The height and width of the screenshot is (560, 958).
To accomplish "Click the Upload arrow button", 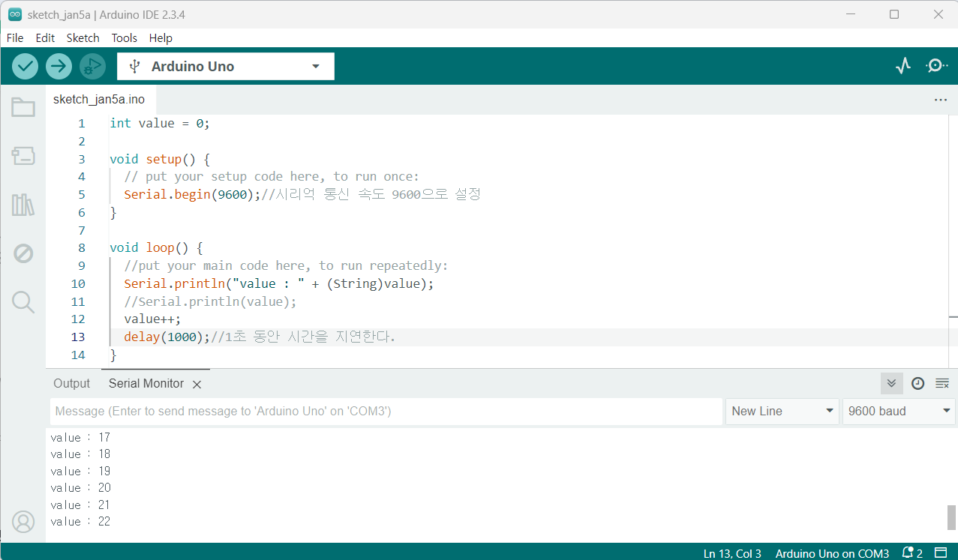I will [x=59, y=66].
